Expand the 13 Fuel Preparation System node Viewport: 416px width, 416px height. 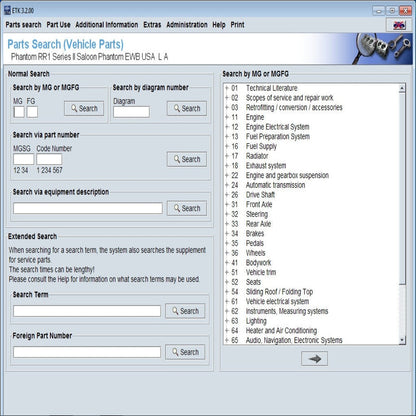pos(227,136)
